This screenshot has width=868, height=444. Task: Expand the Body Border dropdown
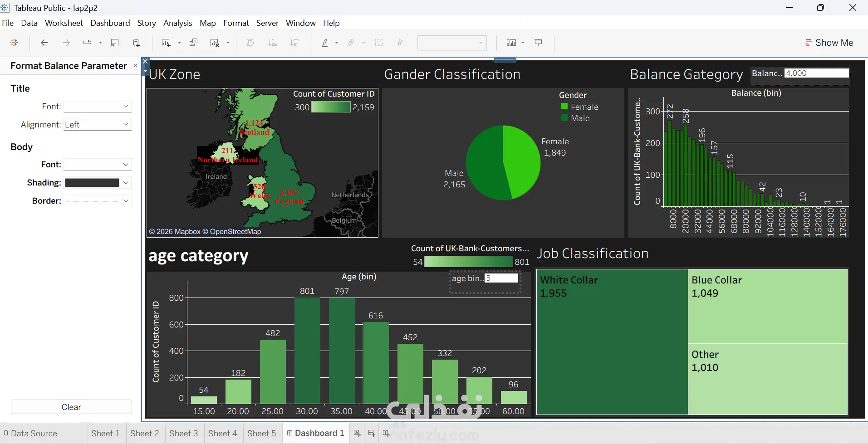point(97,201)
